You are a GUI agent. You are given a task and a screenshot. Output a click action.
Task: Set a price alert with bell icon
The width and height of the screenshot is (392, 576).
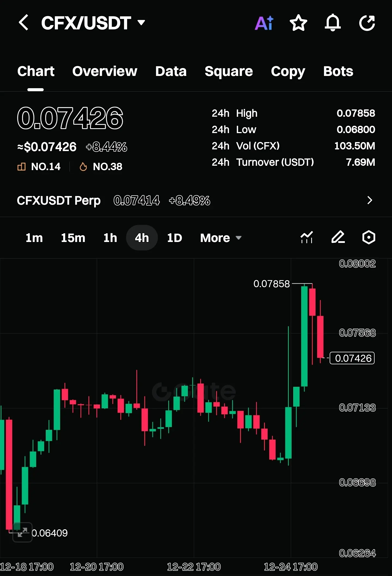tap(333, 23)
